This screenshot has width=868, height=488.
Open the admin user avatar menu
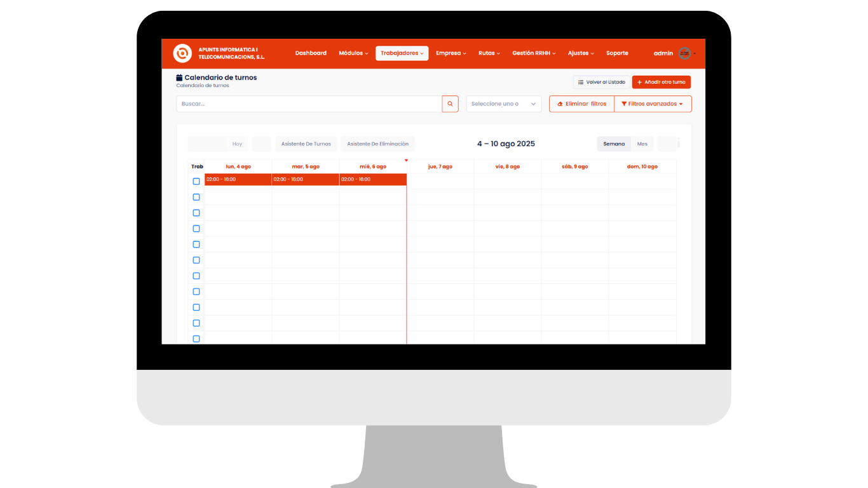pyautogui.click(x=684, y=53)
